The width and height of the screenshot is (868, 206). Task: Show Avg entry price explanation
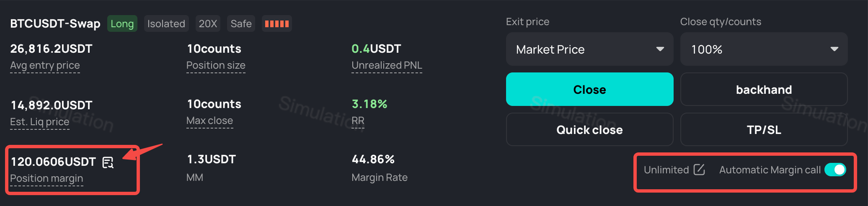[x=45, y=65]
